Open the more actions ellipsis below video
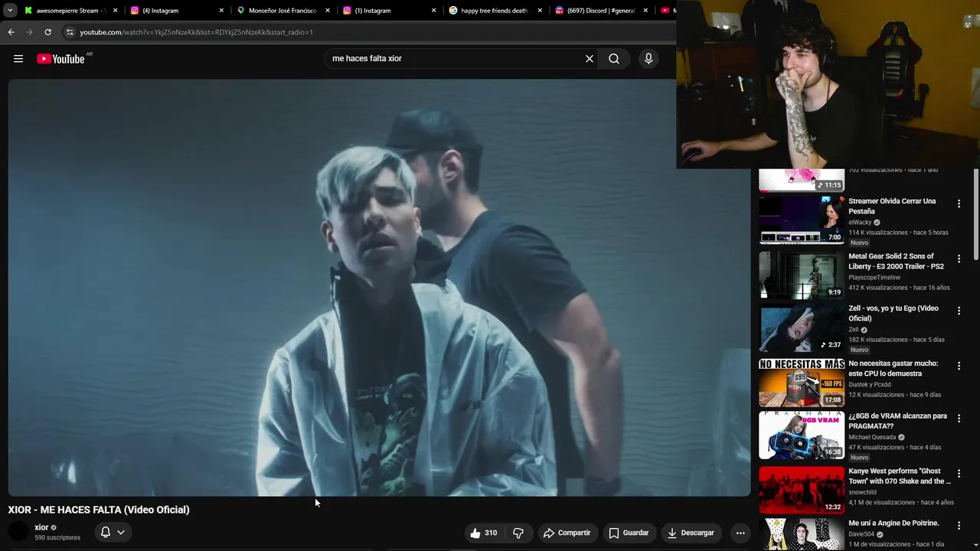 tap(740, 533)
